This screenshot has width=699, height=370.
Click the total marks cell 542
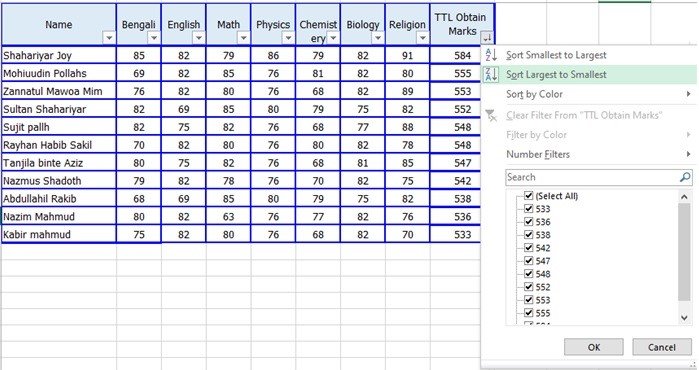click(x=456, y=181)
